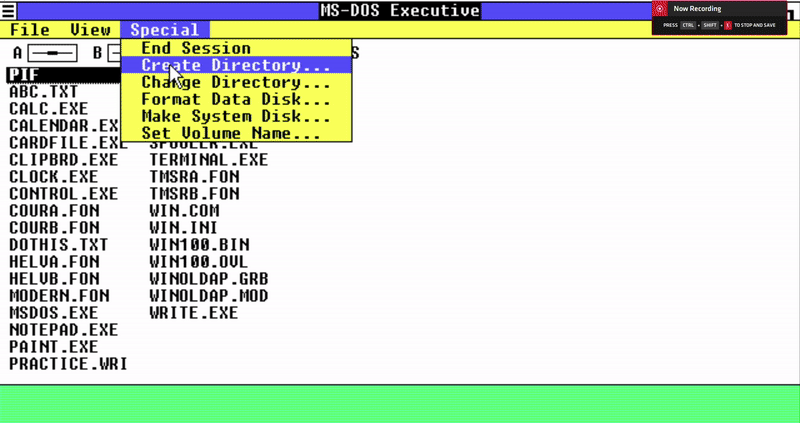The height and width of the screenshot is (423, 800).
Task: Open the File menu
Action: click(30, 30)
